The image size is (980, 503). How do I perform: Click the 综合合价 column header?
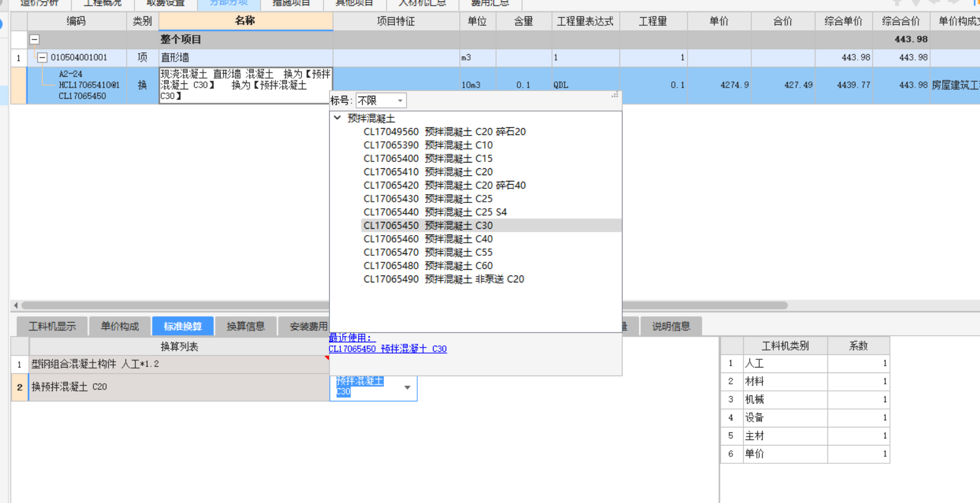click(x=901, y=21)
